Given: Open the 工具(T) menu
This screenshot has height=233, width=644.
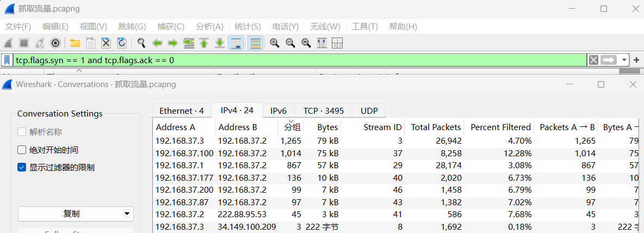Looking at the screenshot, I should (x=365, y=27).
